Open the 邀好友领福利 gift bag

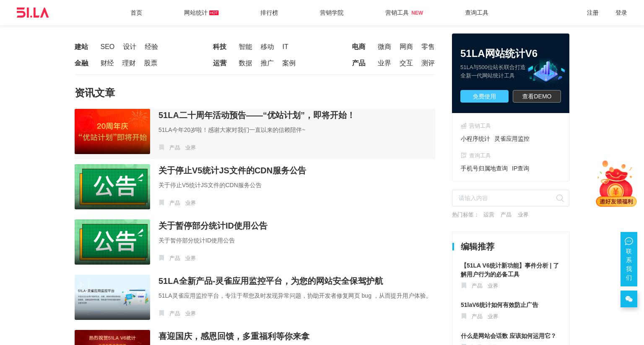[x=616, y=184]
